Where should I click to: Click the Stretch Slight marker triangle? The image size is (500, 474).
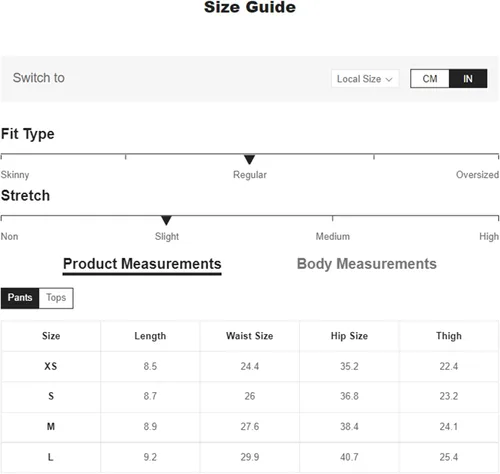click(166, 220)
